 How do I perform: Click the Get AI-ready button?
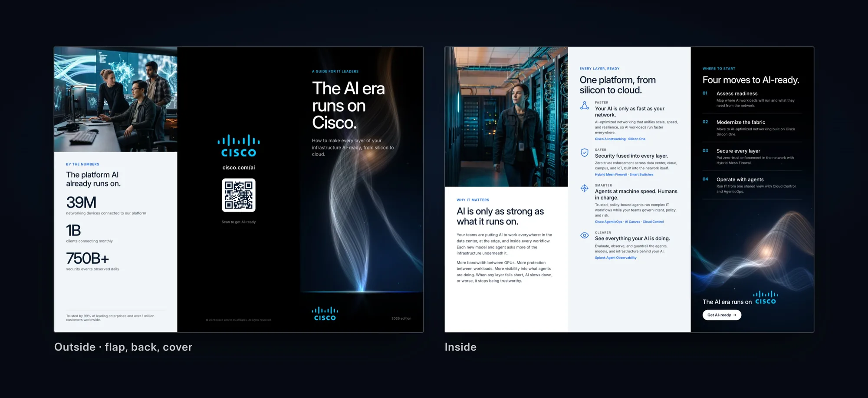coord(722,315)
